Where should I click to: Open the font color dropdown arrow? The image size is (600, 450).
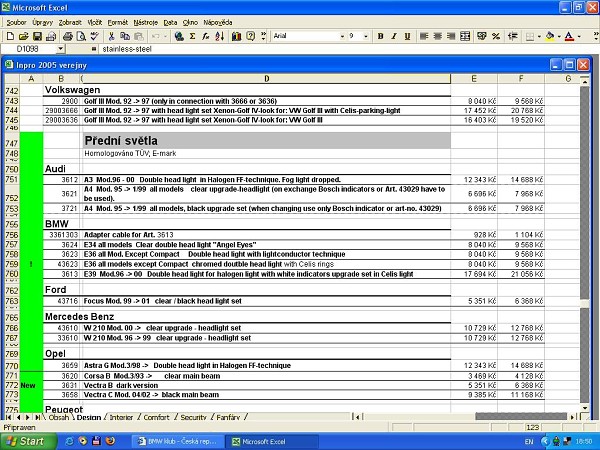[579, 36]
